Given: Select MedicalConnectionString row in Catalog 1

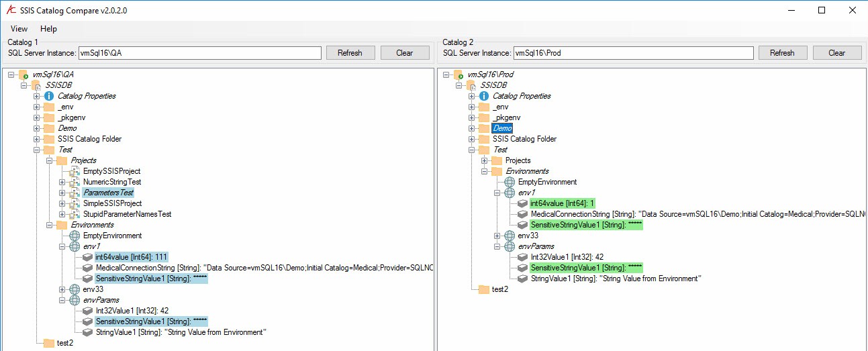Looking at the screenshot, I should pos(264,268).
